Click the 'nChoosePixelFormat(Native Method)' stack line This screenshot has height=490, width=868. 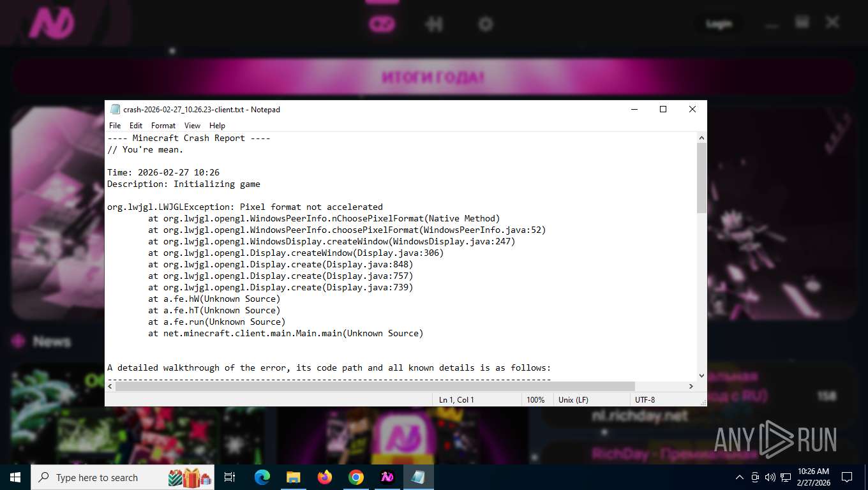[324, 218]
